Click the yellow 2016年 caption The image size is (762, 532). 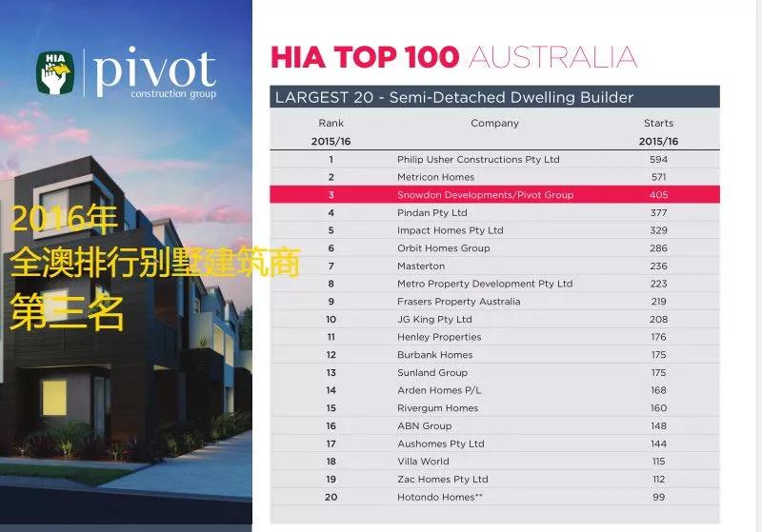[64, 220]
